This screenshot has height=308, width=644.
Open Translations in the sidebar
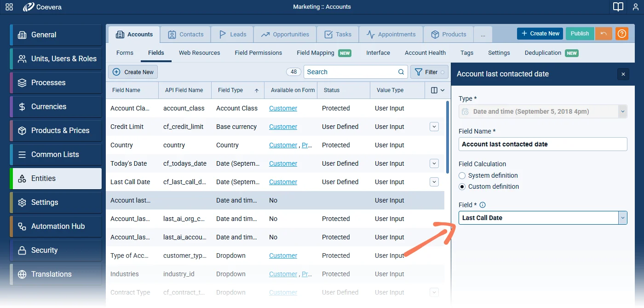pos(56,274)
